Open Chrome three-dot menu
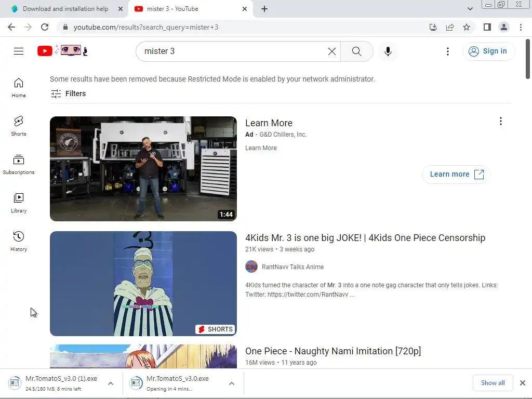 (521, 27)
